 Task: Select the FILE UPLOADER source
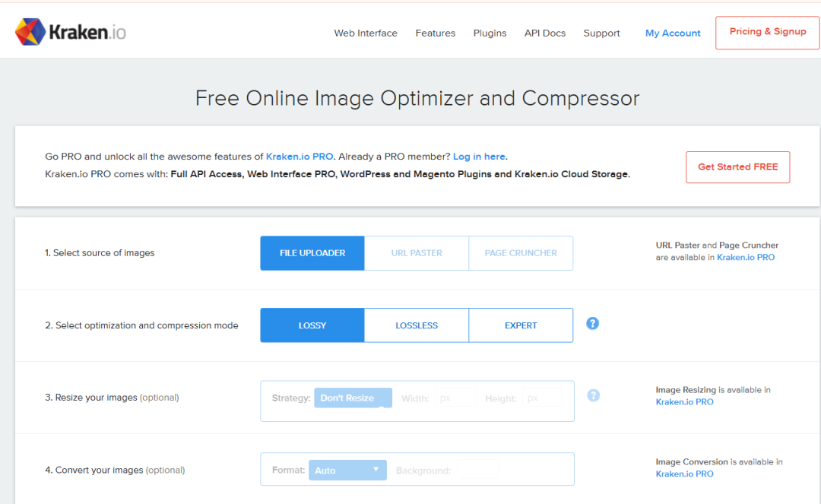[312, 253]
